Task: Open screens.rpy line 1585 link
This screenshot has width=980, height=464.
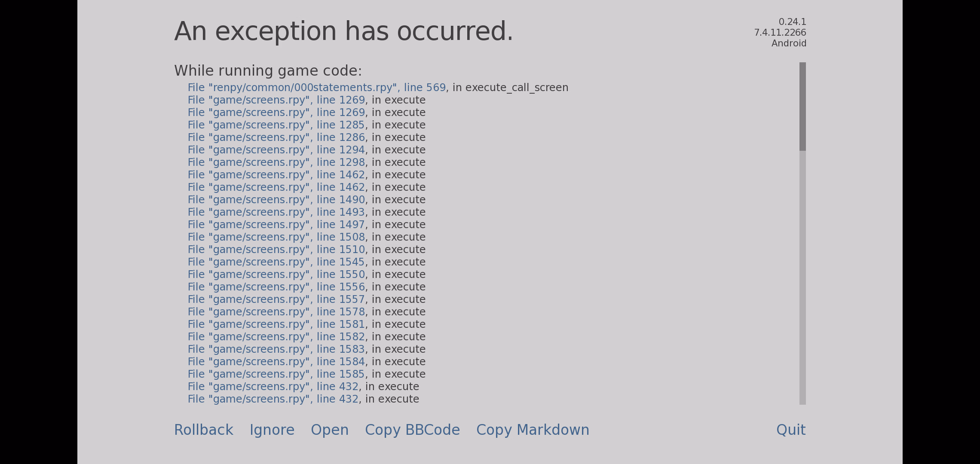Action: [x=276, y=374]
